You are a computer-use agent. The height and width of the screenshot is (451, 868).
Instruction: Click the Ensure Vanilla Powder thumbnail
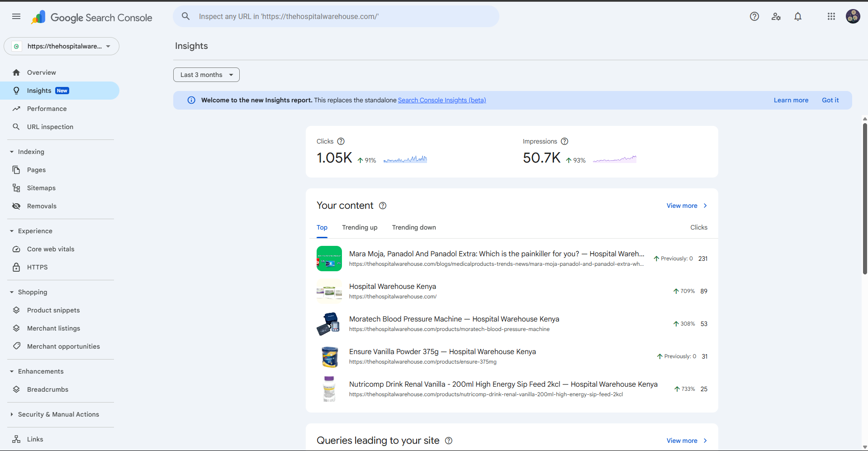point(329,356)
